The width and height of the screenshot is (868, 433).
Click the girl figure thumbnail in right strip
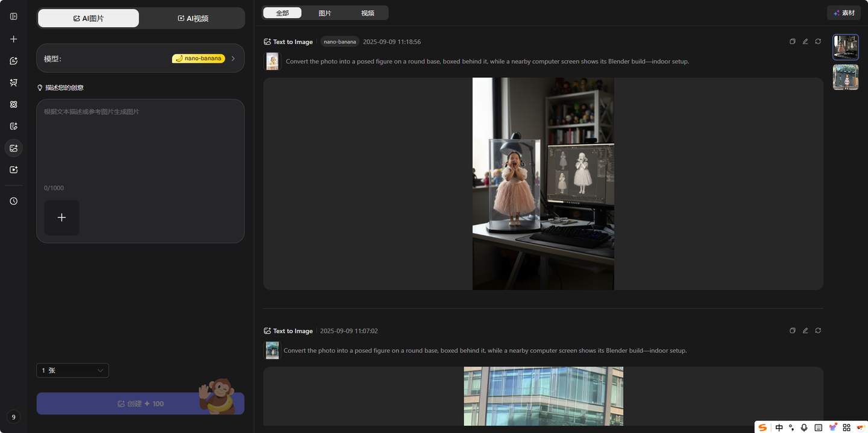pos(846,47)
